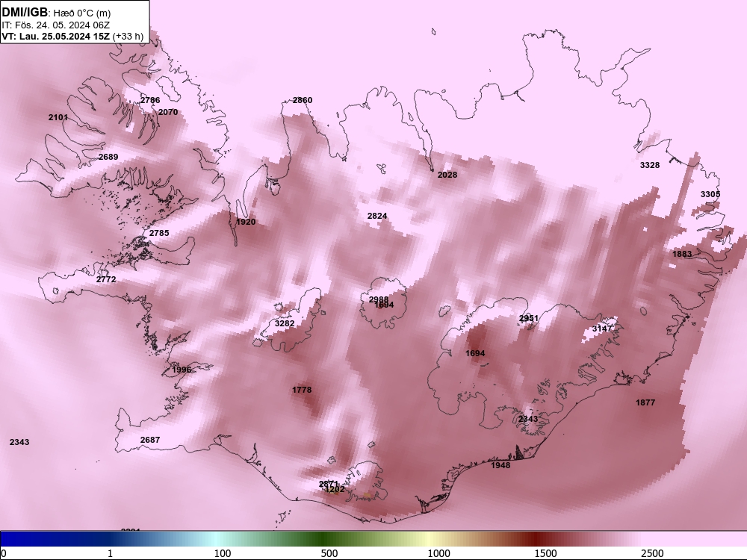Click the freezing level value '2101'

(x=58, y=117)
